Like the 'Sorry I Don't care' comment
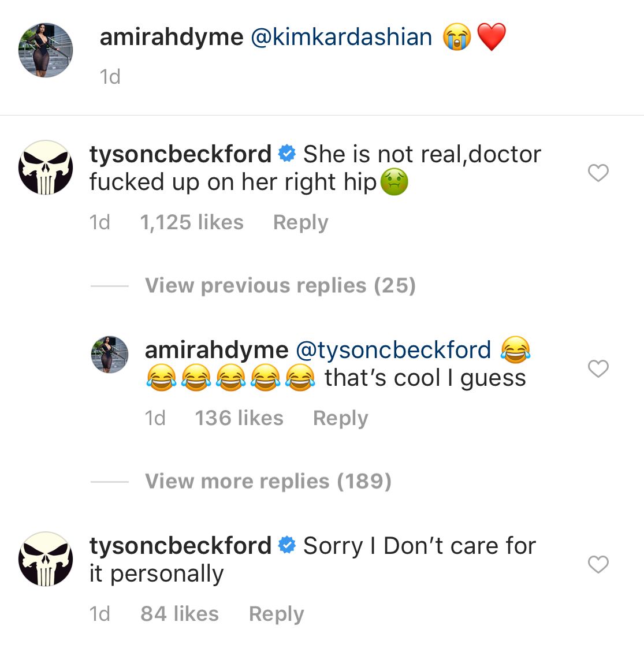Image resolution: width=644 pixels, height=648 pixels. (598, 564)
